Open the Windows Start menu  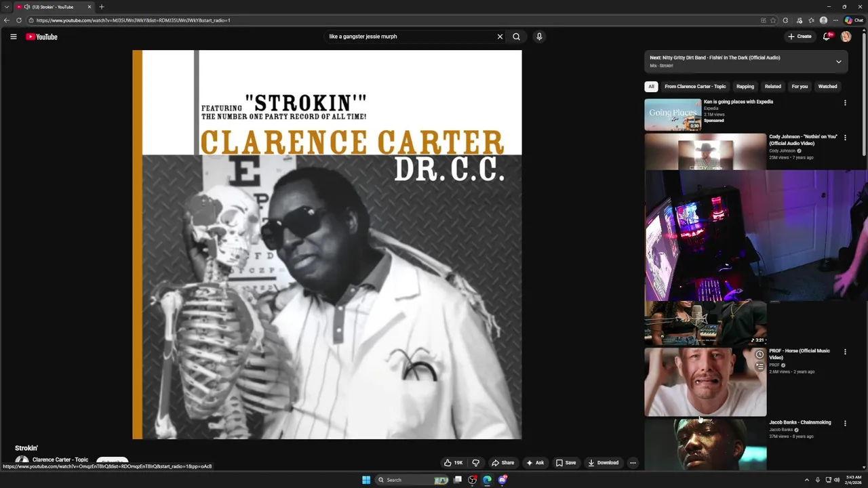[366, 480]
